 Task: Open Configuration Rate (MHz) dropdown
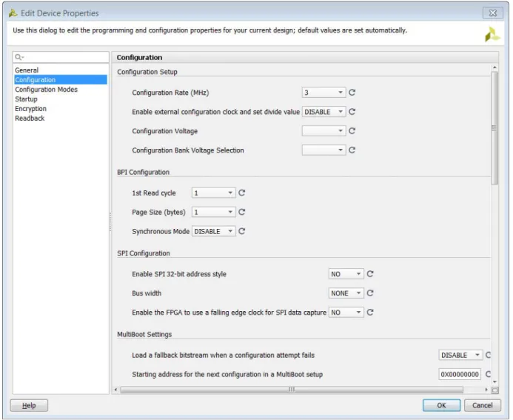(x=323, y=93)
